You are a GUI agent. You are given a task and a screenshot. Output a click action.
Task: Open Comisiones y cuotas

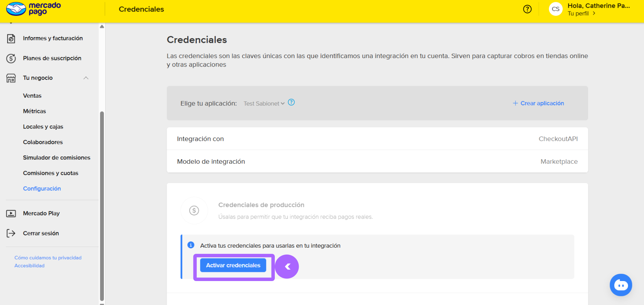click(51, 173)
